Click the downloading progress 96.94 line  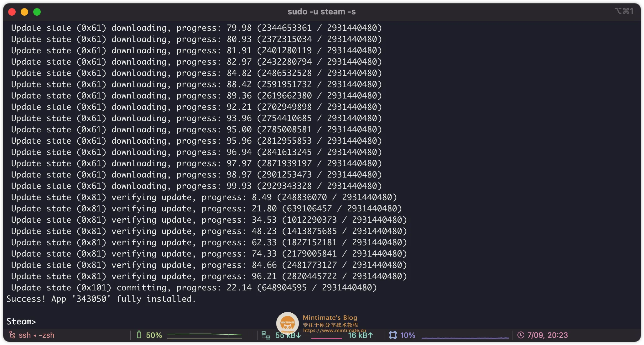coord(196,152)
